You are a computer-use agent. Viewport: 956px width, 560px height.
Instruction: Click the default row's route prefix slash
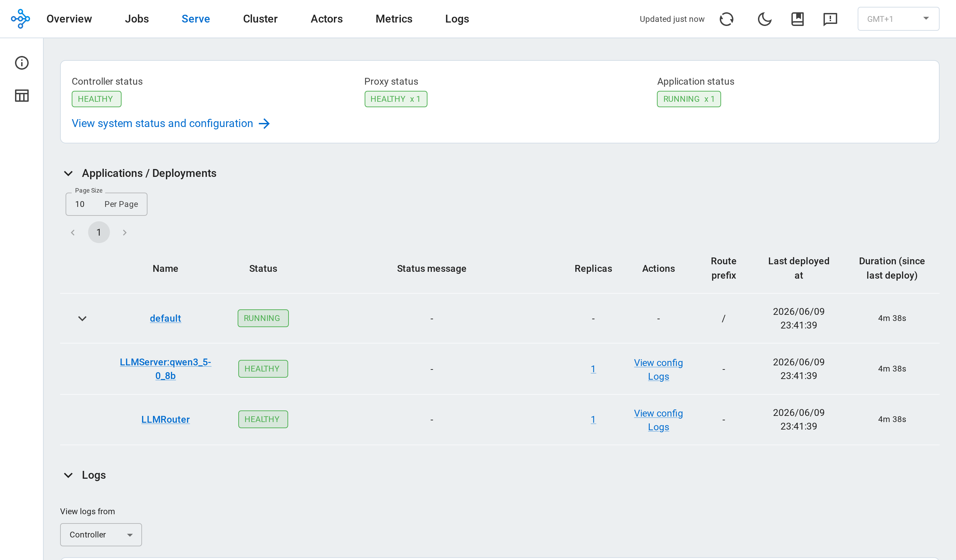click(x=723, y=318)
